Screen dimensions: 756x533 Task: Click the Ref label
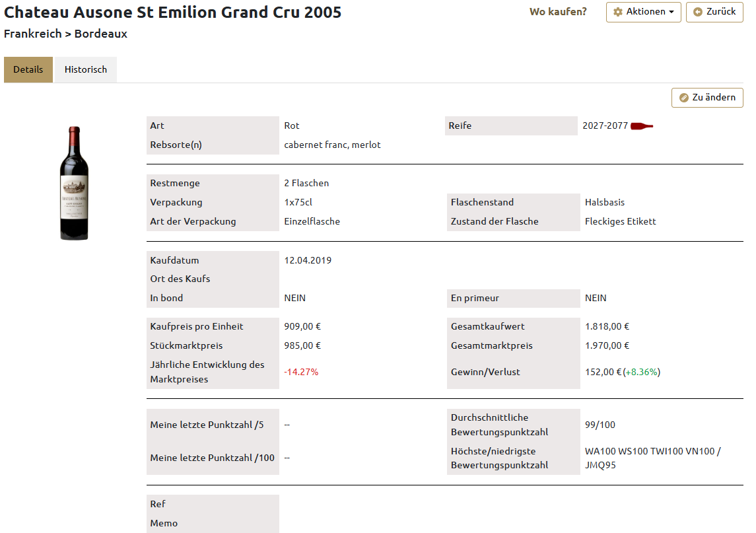coord(158,504)
